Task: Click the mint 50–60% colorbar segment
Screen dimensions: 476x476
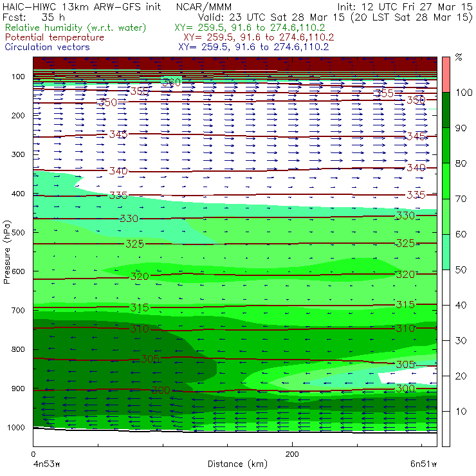Action: tap(446, 252)
